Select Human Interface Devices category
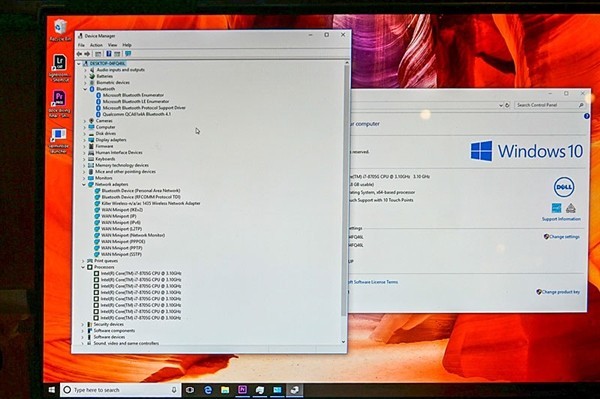The height and width of the screenshot is (399, 600). pyautogui.click(x=119, y=153)
